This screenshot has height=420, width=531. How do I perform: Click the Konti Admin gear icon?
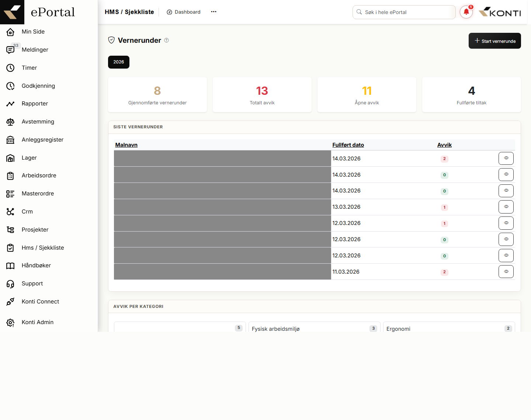(x=10, y=323)
